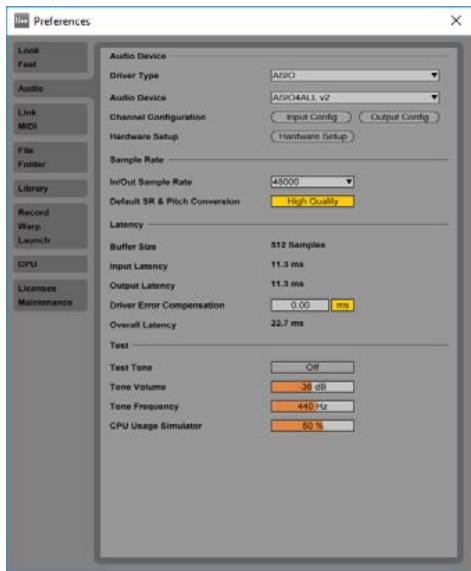Click the Live app icon in title bar
The width and height of the screenshot is (471, 571).
(x=21, y=21)
